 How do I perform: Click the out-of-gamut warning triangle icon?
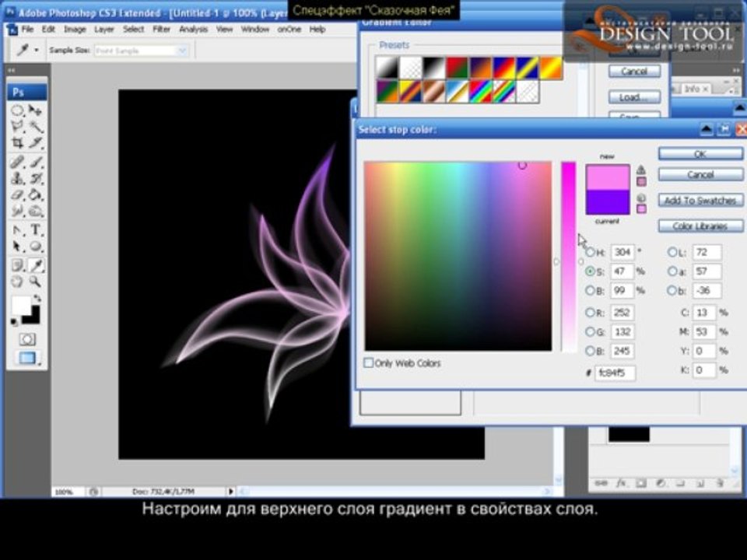[641, 170]
